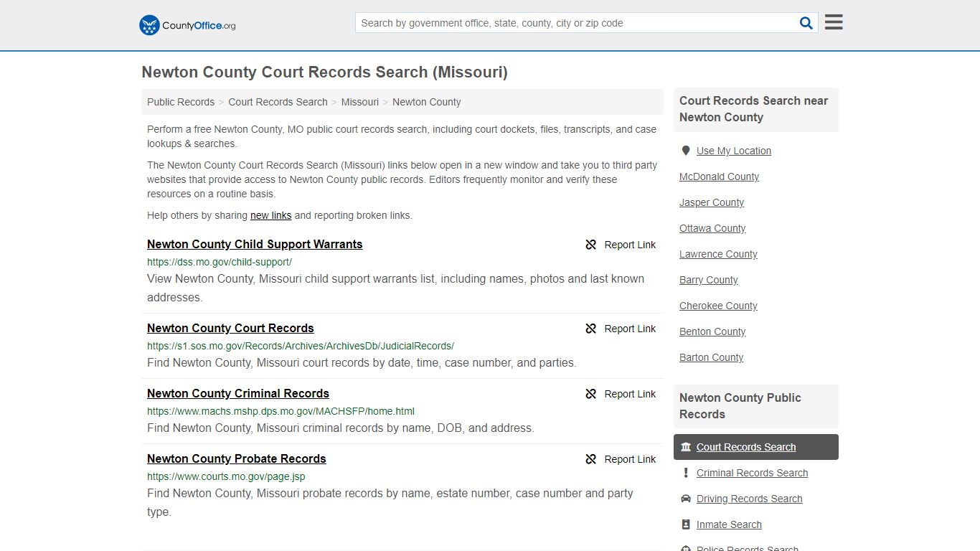This screenshot has width=980, height=551.
Task: Click the courthouse icon beside Court Records Search
Action: tap(686, 447)
